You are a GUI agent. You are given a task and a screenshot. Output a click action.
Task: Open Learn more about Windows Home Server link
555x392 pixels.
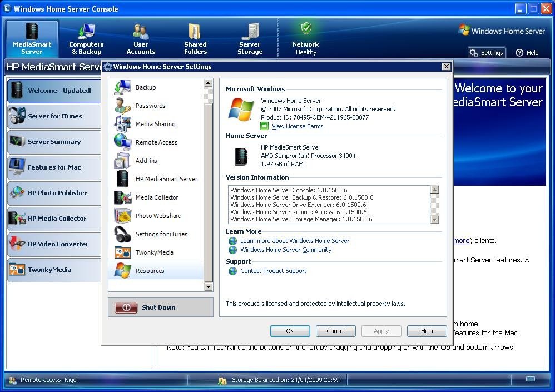pos(295,241)
